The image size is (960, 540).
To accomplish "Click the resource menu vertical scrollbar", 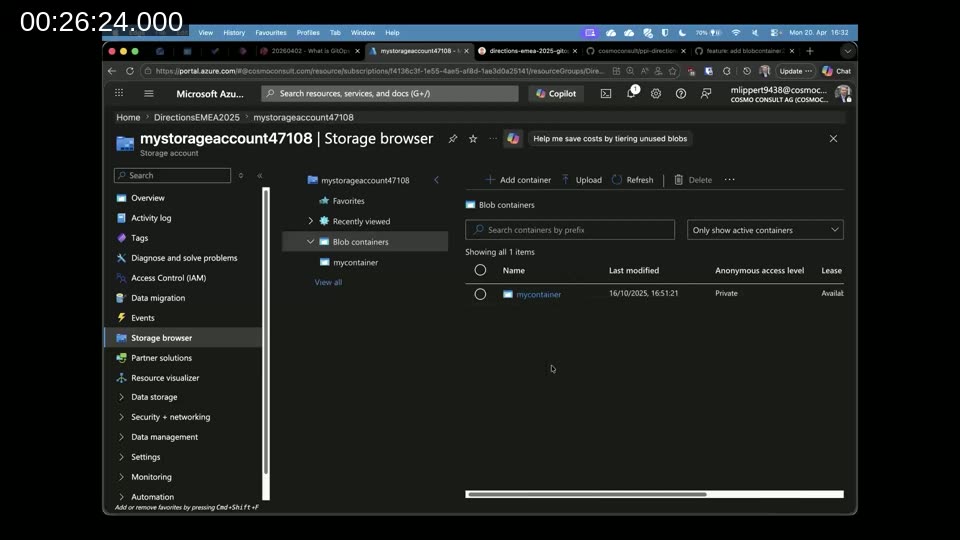I will click(x=266, y=331).
